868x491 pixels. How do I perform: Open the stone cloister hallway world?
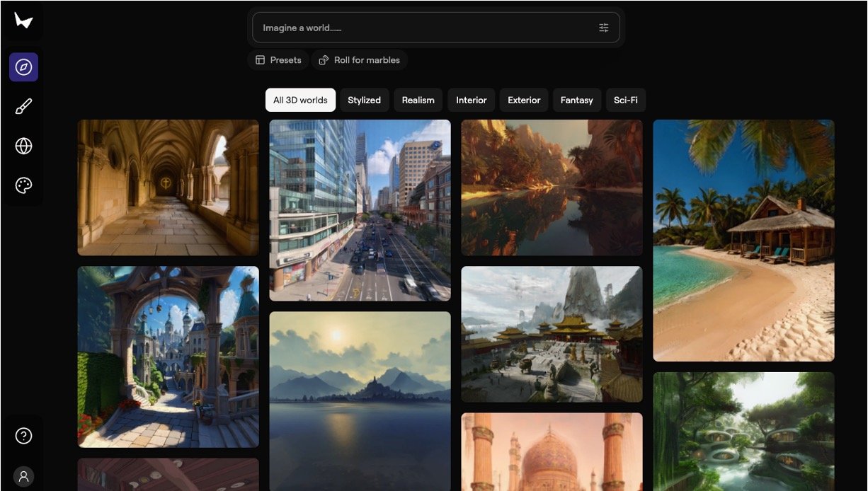click(168, 187)
